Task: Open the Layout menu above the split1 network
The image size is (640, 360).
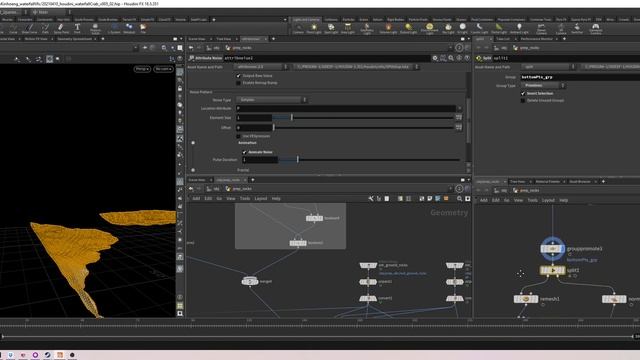Action: pos(548,200)
